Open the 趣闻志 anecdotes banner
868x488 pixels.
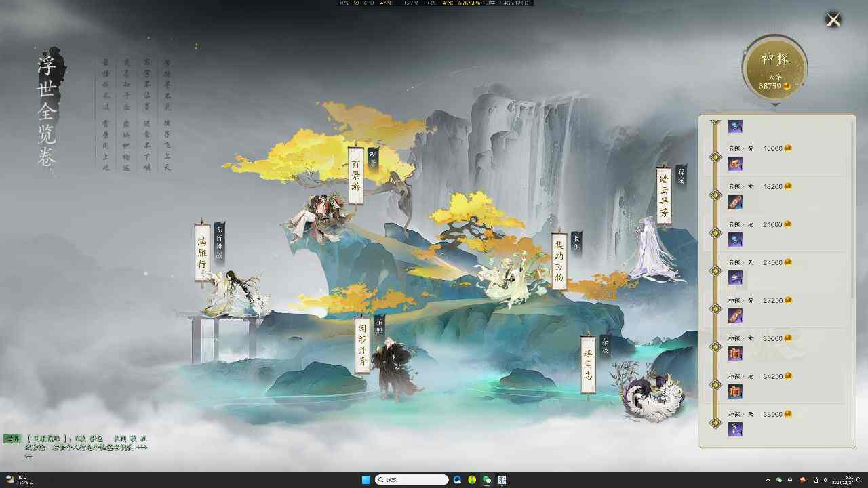tap(588, 364)
